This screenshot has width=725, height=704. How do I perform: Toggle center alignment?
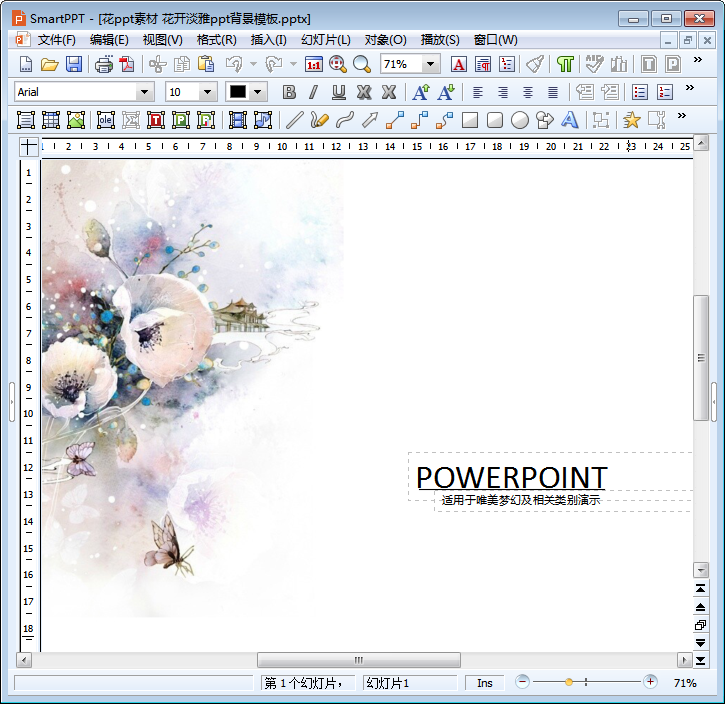tap(528, 92)
